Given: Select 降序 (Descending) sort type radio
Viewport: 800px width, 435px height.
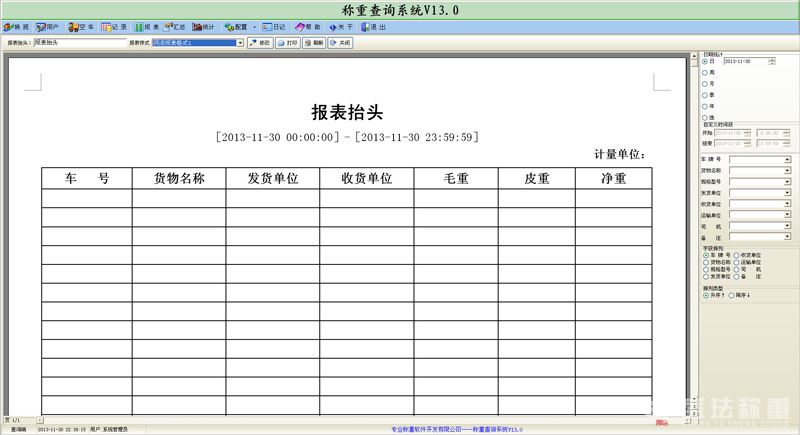Looking at the screenshot, I should click(732, 295).
